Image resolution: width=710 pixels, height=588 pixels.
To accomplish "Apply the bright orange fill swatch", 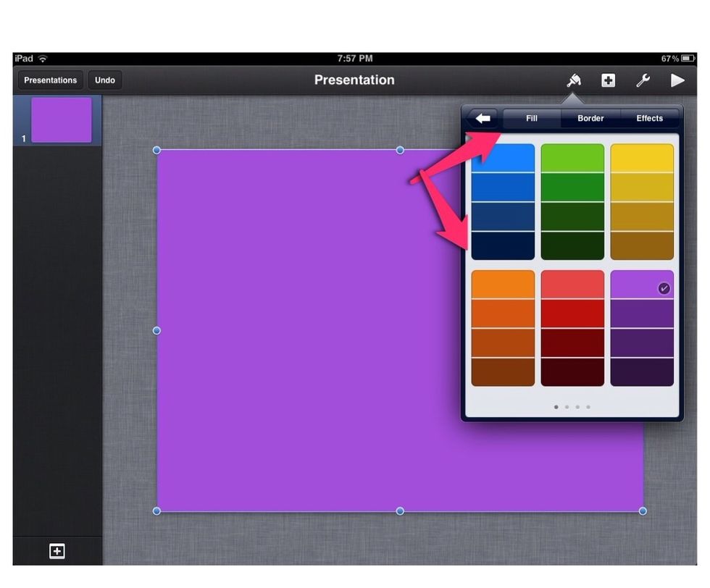I will [503, 285].
